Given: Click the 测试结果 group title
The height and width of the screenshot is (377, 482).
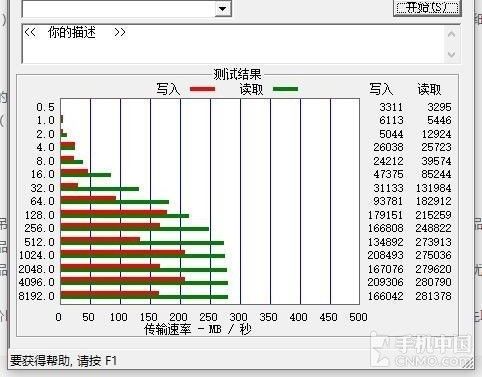Looking at the screenshot, I should click(x=237, y=74).
